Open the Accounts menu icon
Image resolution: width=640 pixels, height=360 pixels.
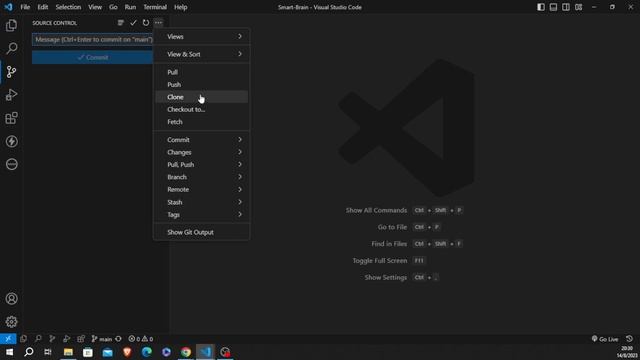coord(11,298)
